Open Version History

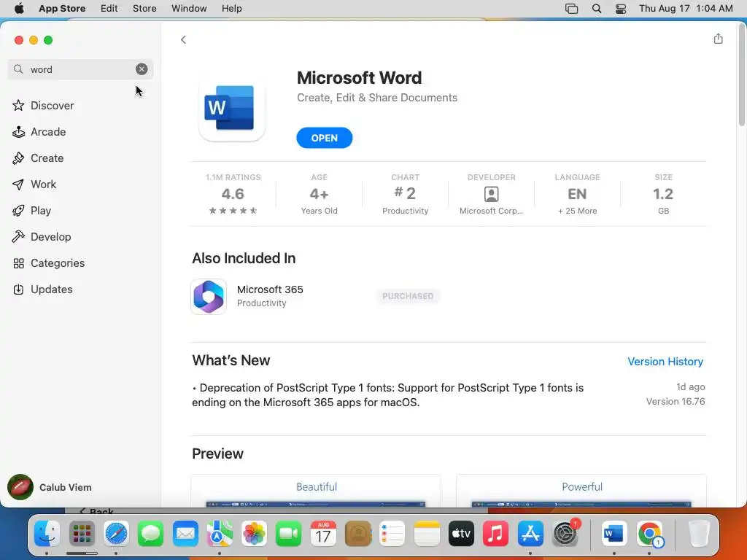click(665, 362)
